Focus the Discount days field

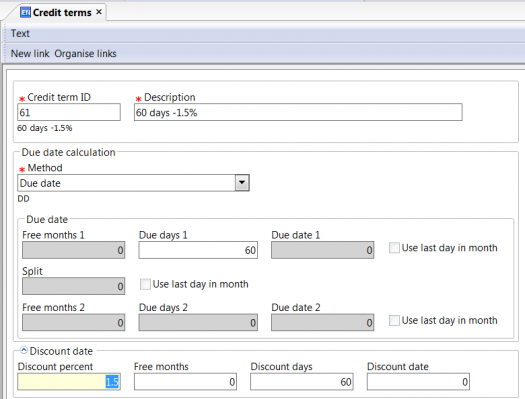(302, 382)
